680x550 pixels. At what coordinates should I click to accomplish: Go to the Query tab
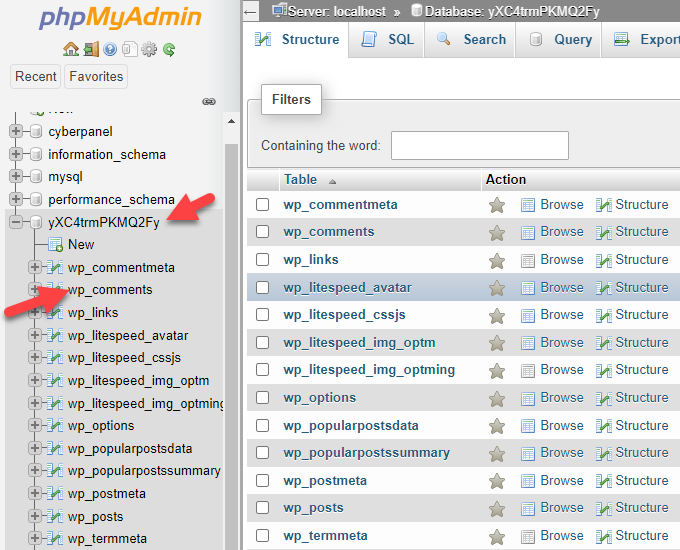pos(559,39)
